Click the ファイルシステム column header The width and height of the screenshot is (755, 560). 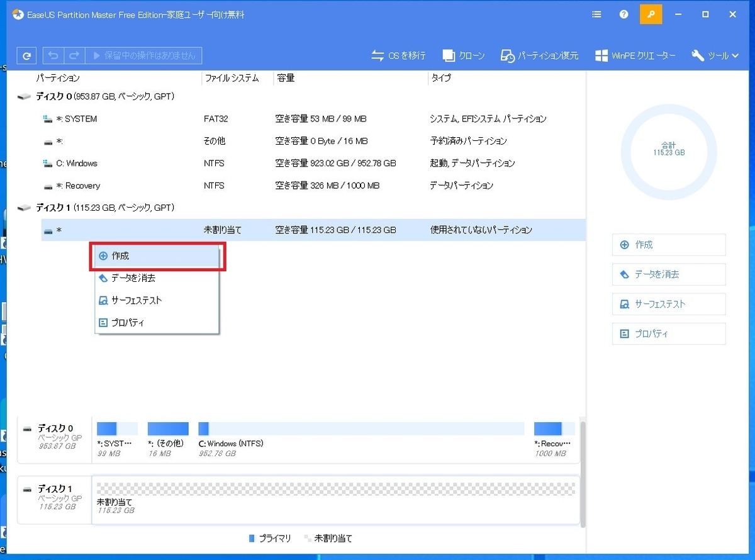231,78
